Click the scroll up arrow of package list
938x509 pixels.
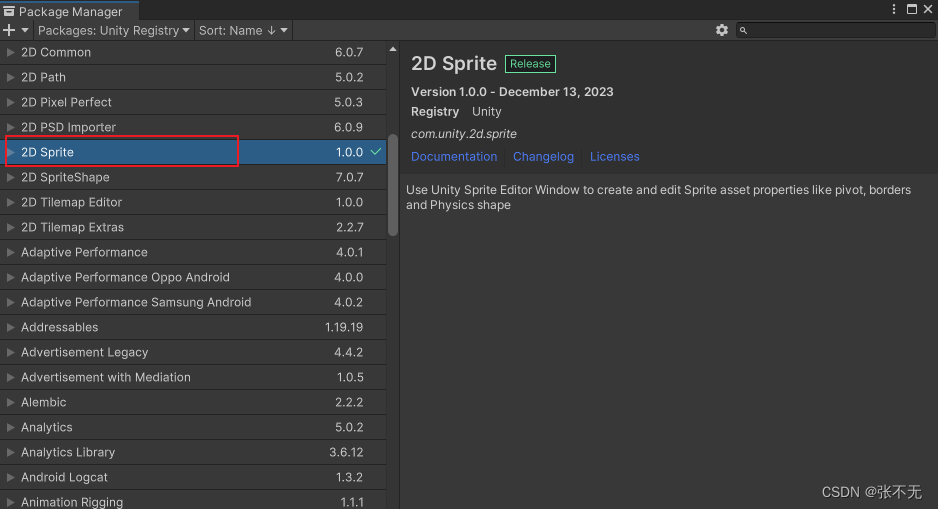393,49
